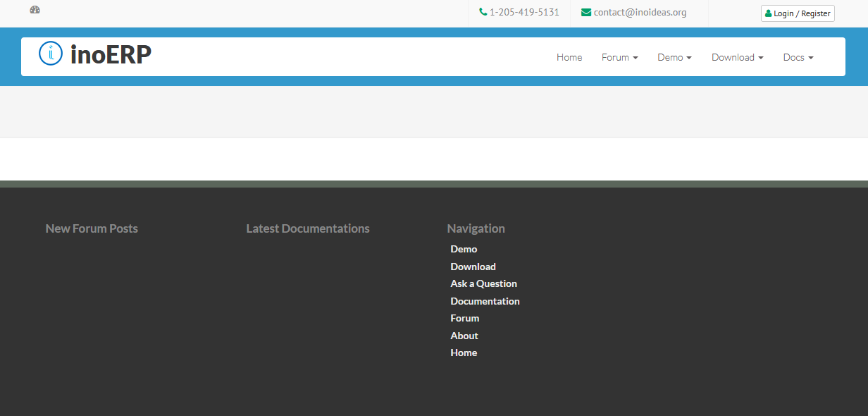Open the About link in footer
The width and height of the screenshot is (868, 416).
pos(464,336)
